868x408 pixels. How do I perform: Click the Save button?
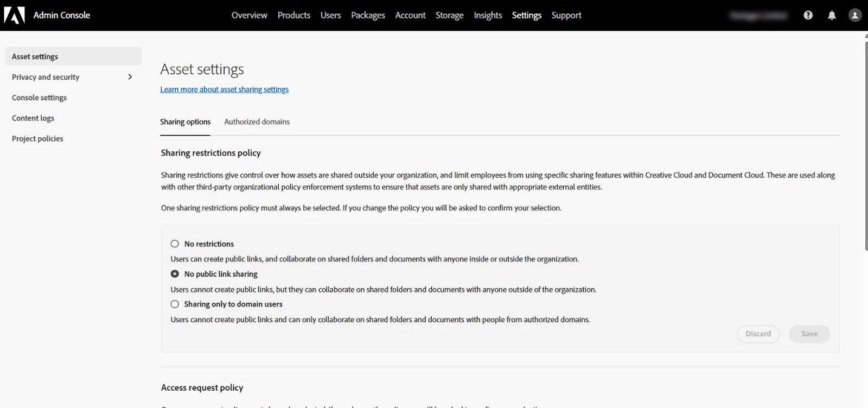809,334
